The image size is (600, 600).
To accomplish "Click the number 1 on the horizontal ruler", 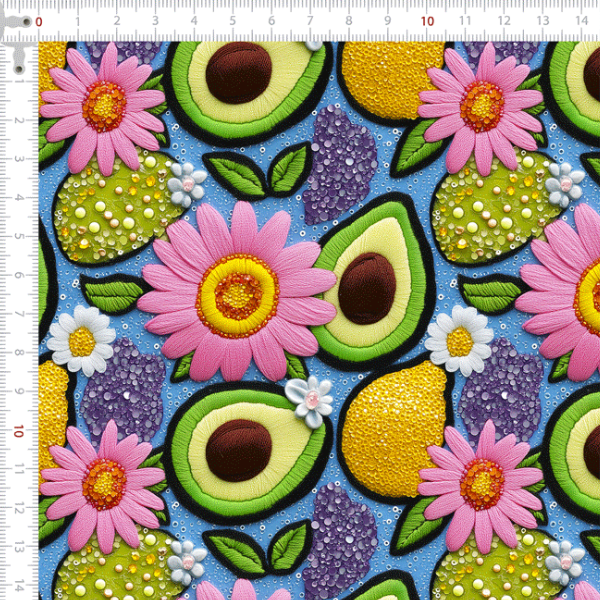I will [x=78, y=21].
